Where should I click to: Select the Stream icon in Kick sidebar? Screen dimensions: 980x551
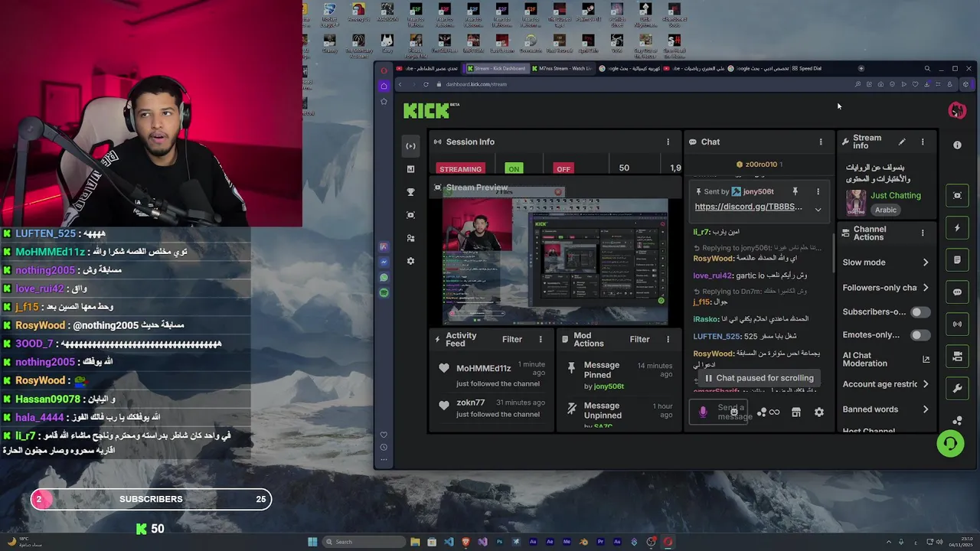[x=410, y=145]
